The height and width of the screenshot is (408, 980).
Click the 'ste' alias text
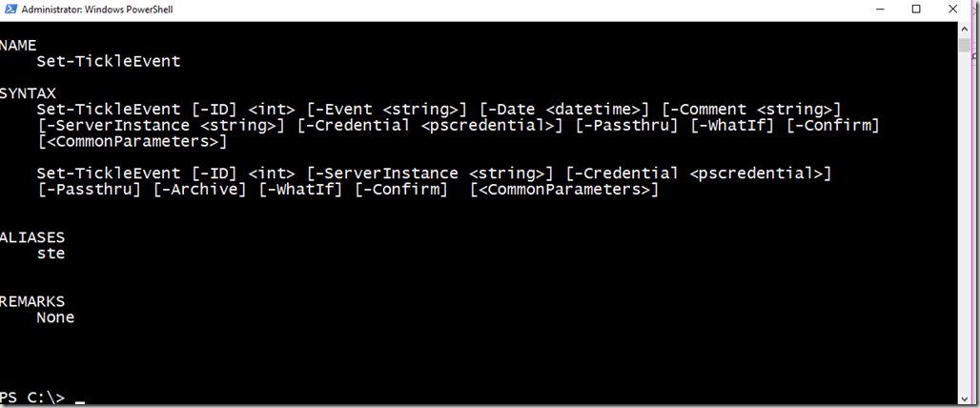pos(51,254)
